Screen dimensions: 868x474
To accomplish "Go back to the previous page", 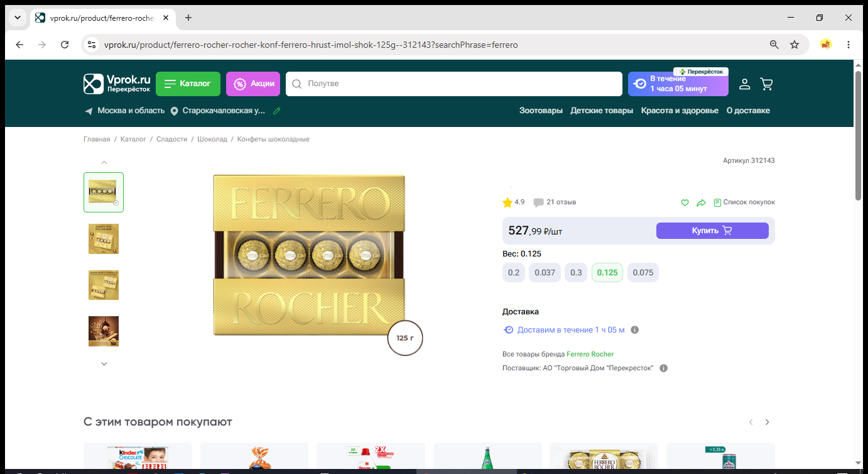I will [19, 45].
